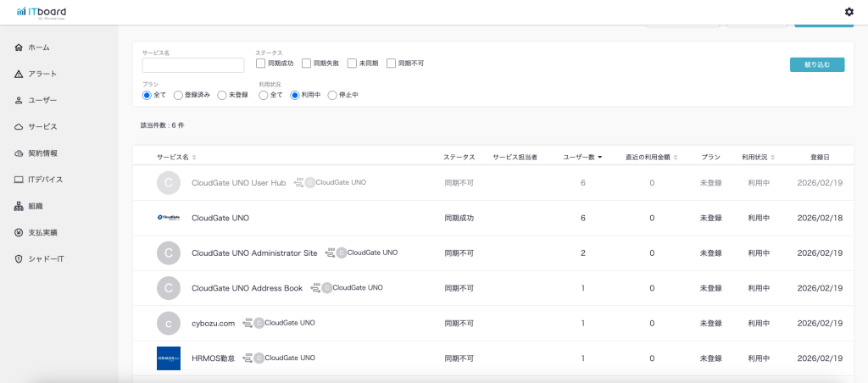Click the home icon in sidebar
This screenshot has width=868, height=383.
(x=19, y=47)
